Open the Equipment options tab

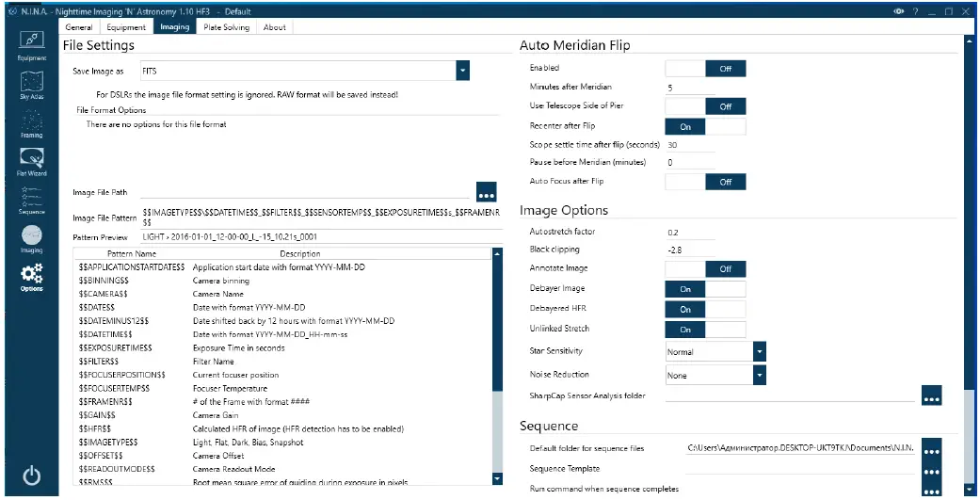pyautogui.click(x=126, y=27)
